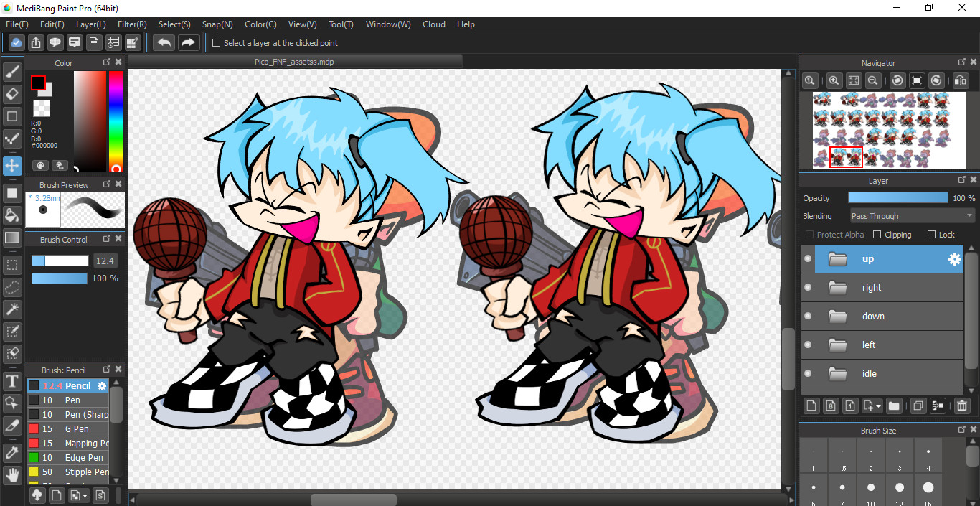The height and width of the screenshot is (506, 980).
Task: Select the G Pen brush
Action: (76, 429)
